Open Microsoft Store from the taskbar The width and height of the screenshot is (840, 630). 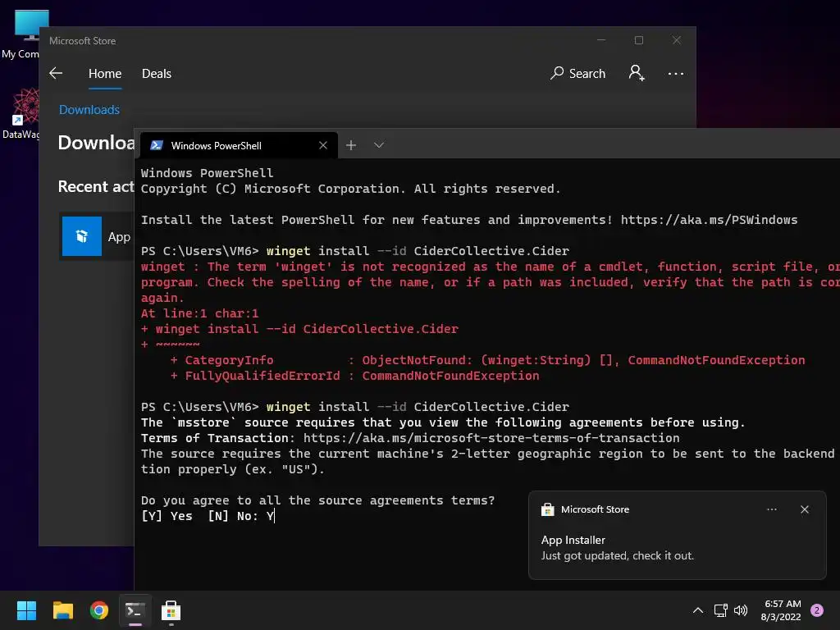tap(171, 610)
